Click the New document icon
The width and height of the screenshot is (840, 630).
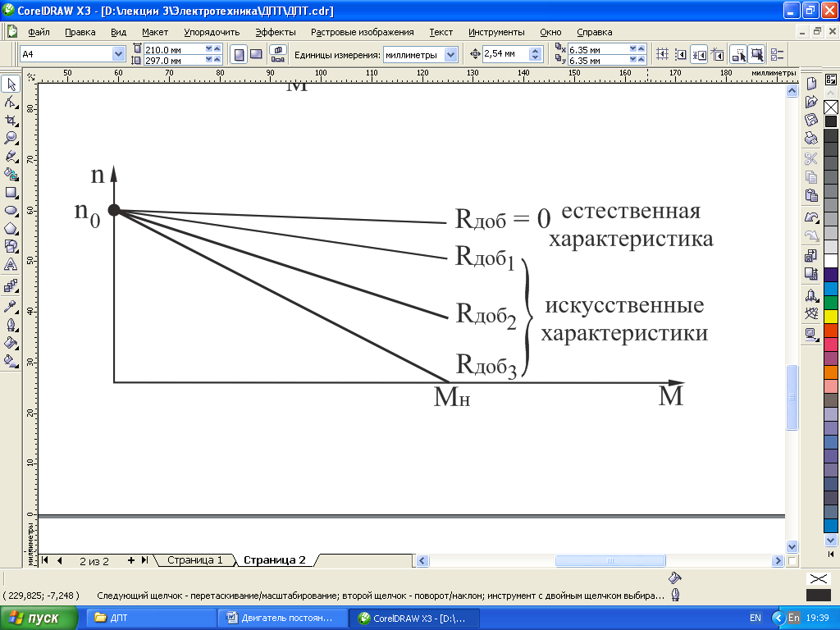click(x=811, y=84)
